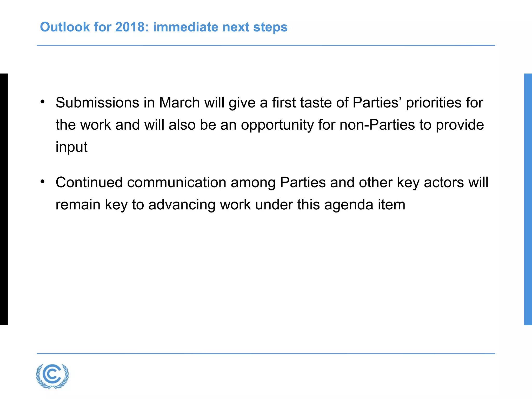Click the phrase 'immediate next steps' in the title
This screenshot has height=399, width=532.
click(220, 27)
